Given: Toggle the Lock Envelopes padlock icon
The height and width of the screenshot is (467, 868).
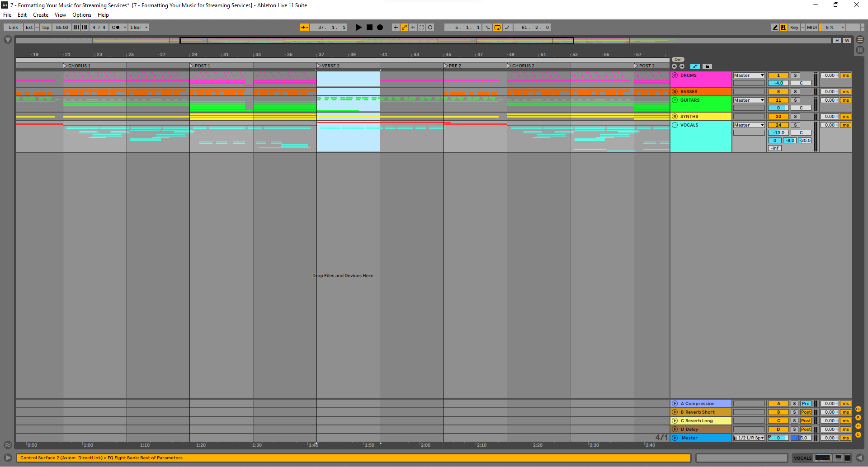Looking at the screenshot, I should tap(708, 66).
